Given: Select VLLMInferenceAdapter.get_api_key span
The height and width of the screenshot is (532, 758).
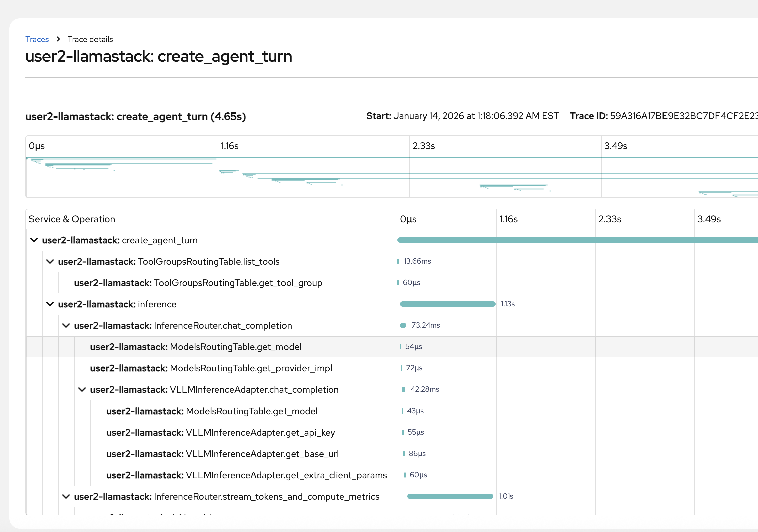Looking at the screenshot, I should pos(220,433).
